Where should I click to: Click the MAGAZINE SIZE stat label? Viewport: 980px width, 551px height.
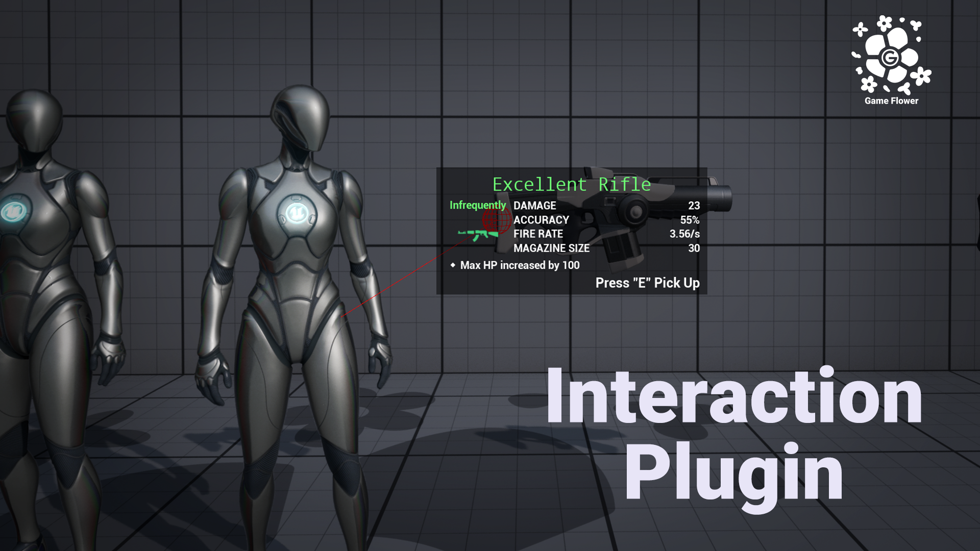551,248
